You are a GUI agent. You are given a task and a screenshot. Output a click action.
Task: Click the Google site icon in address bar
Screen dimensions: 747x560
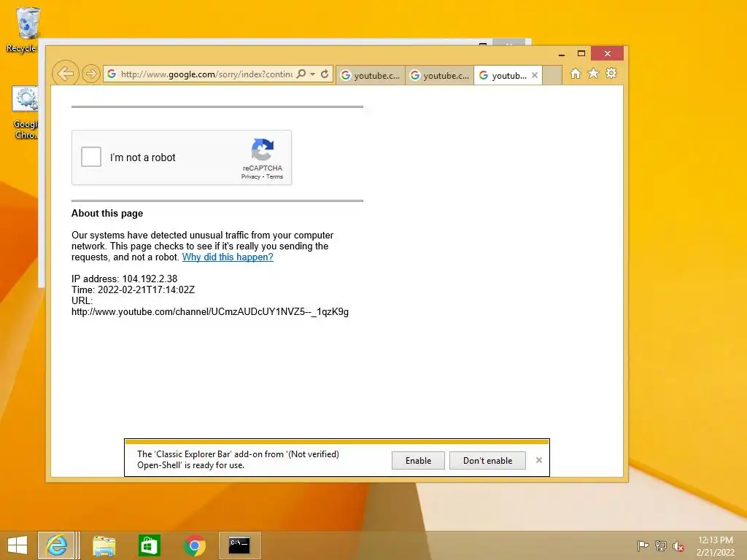pyautogui.click(x=112, y=74)
